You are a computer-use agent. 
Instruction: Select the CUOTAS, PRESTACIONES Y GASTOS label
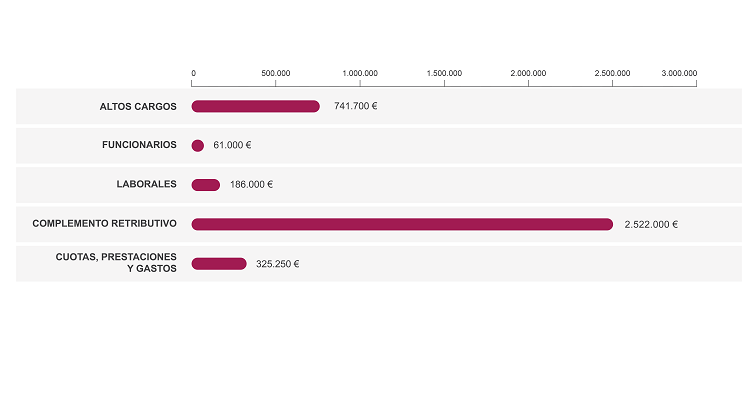pyautogui.click(x=116, y=263)
